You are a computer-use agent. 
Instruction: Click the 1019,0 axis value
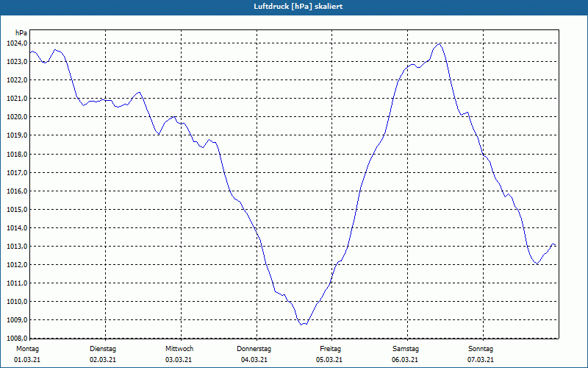[17, 135]
